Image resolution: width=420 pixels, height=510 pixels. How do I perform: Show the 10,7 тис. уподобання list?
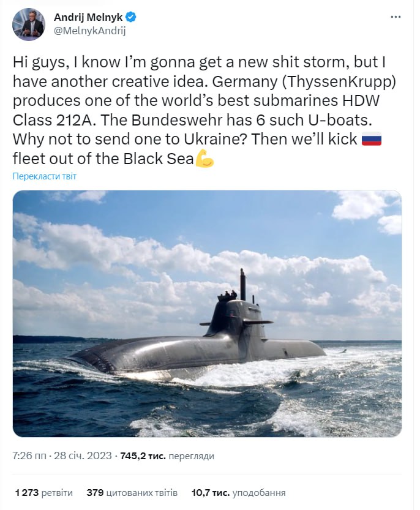coord(238,492)
